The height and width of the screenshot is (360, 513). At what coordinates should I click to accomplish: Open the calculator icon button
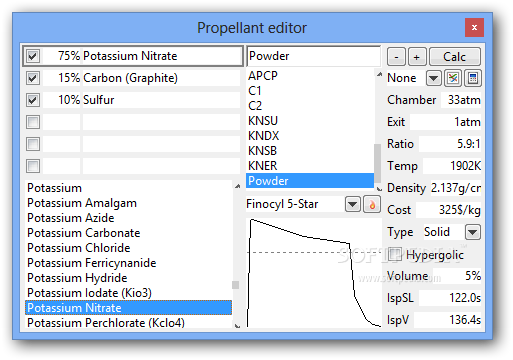pos(473,78)
